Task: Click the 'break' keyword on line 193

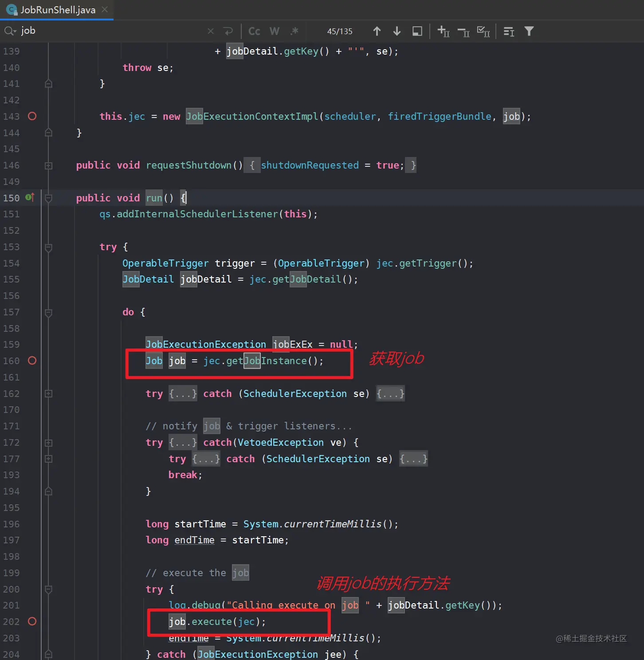Action: pos(183,475)
